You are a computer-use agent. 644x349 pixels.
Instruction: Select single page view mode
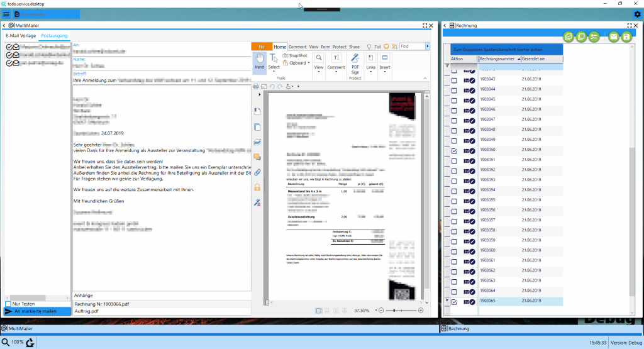[x=319, y=311]
